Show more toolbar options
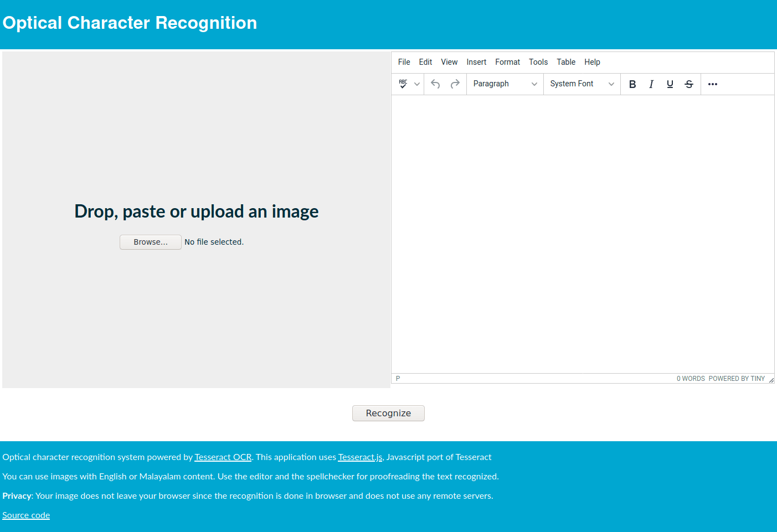Viewport: 777px width, 532px height. [x=713, y=84]
